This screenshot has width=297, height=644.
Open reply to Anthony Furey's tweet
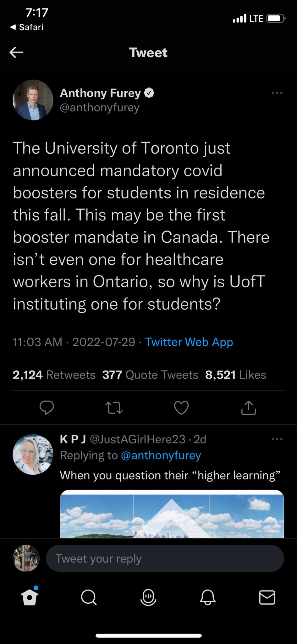click(47, 408)
